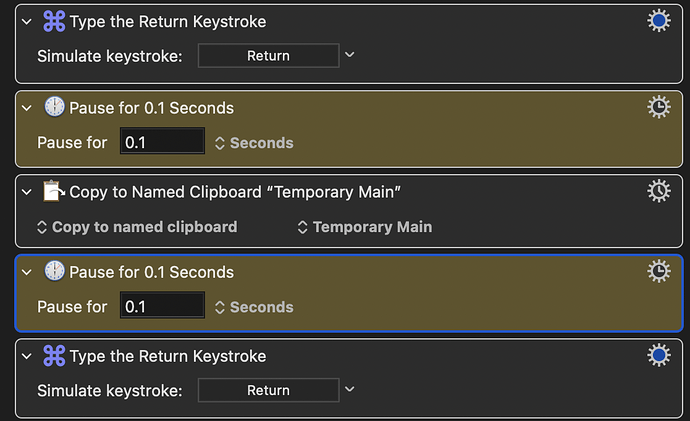Collapse the first Pause for 0.1 Seconds action

pyautogui.click(x=27, y=108)
